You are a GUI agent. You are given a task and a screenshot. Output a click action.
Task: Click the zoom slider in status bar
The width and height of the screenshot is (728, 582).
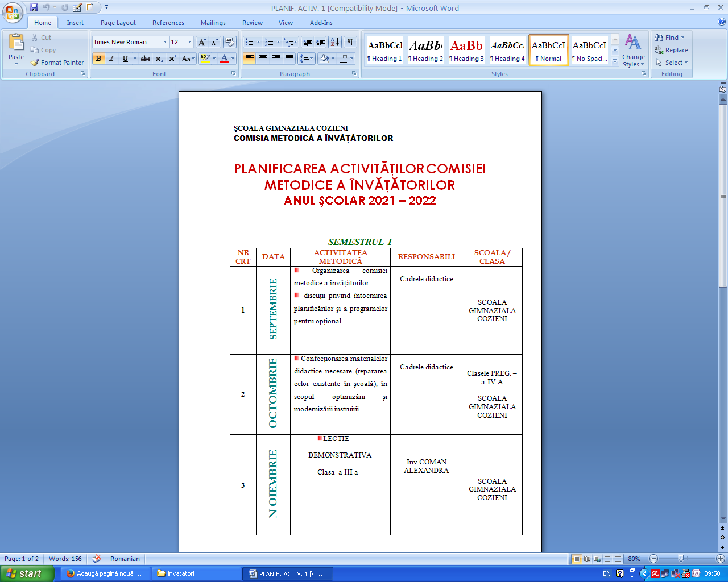click(x=681, y=559)
